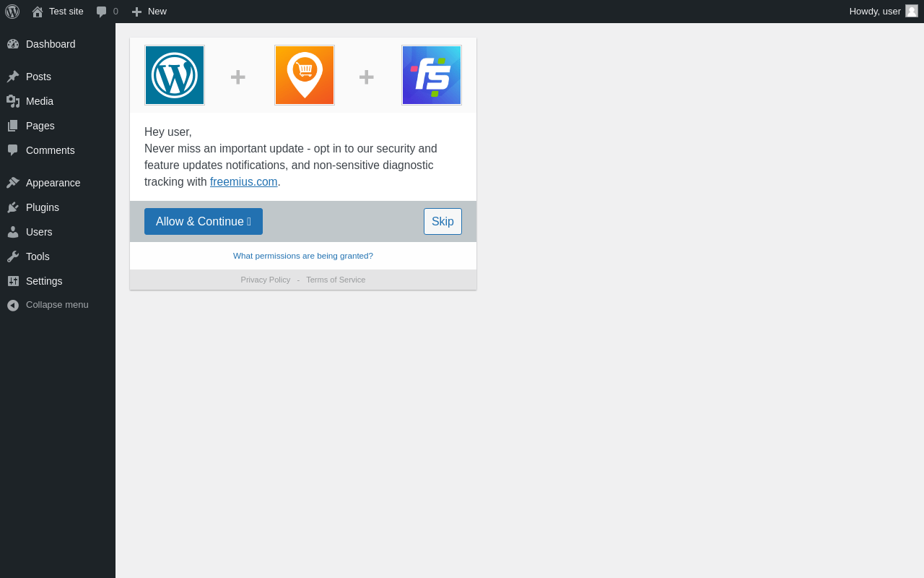Click the Allow & Continue button

pyautogui.click(x=204, y=222)
